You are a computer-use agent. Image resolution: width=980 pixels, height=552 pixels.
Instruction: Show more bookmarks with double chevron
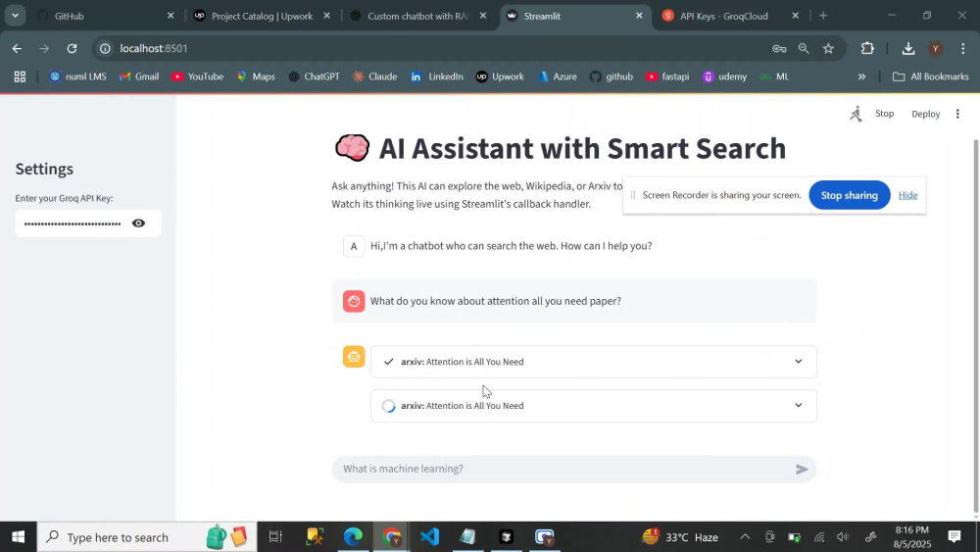(861, 76)
